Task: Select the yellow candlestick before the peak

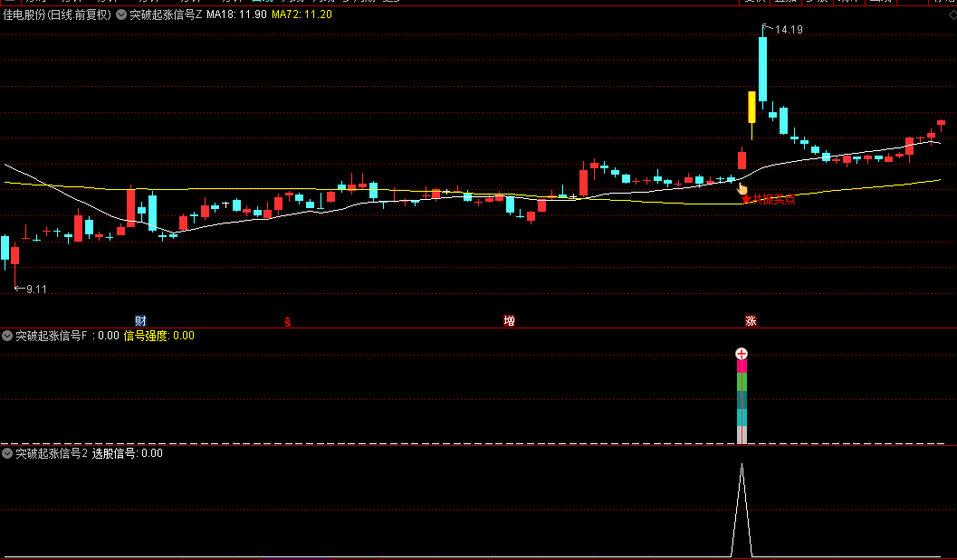Action: pos(751,108)
